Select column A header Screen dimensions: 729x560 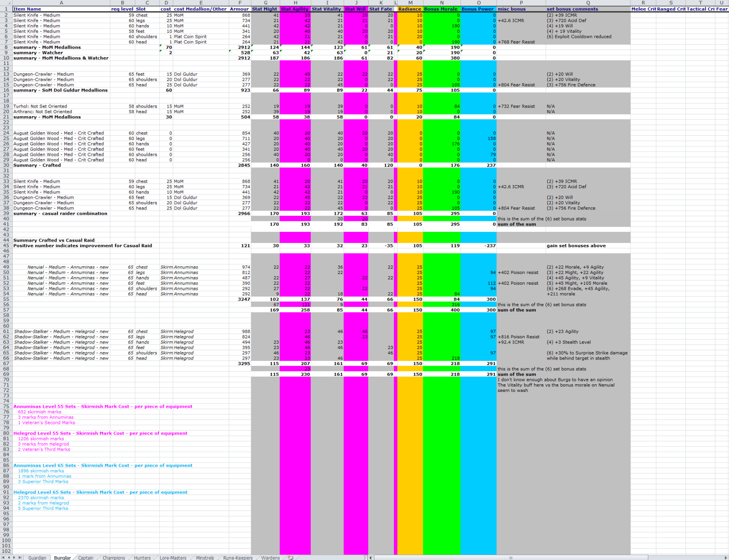point(61,3)
